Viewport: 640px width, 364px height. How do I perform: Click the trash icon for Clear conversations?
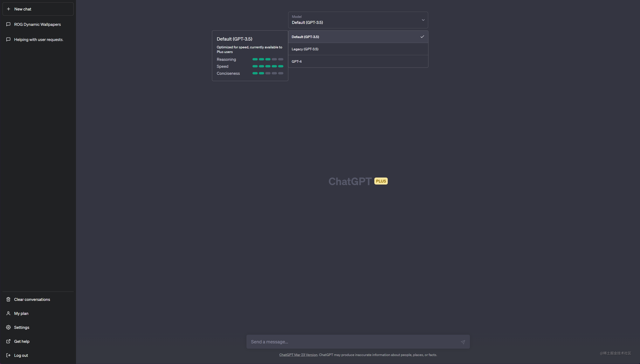point(8,299)
